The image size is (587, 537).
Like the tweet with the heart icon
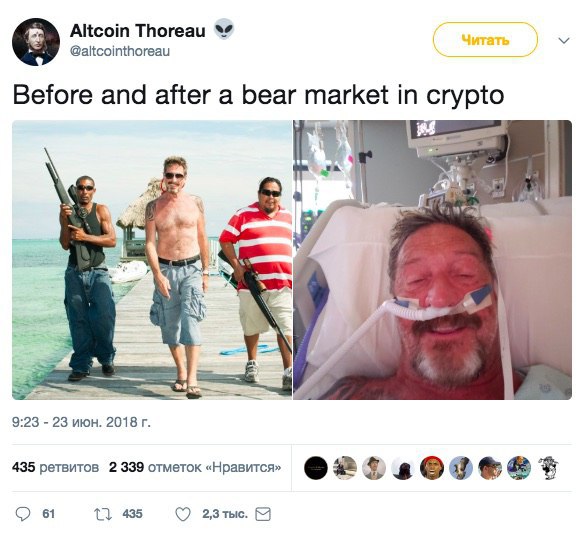coord(183,514)
